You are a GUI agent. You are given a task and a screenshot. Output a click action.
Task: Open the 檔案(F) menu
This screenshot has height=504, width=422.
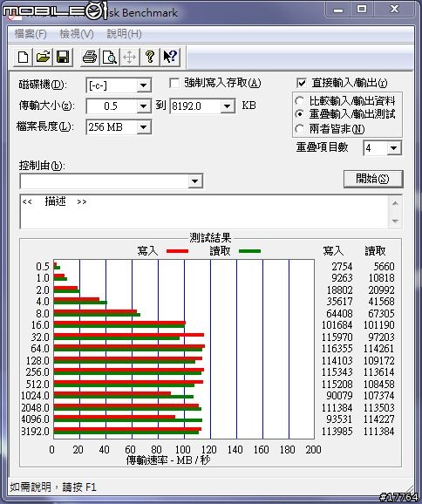coord(31,34)
